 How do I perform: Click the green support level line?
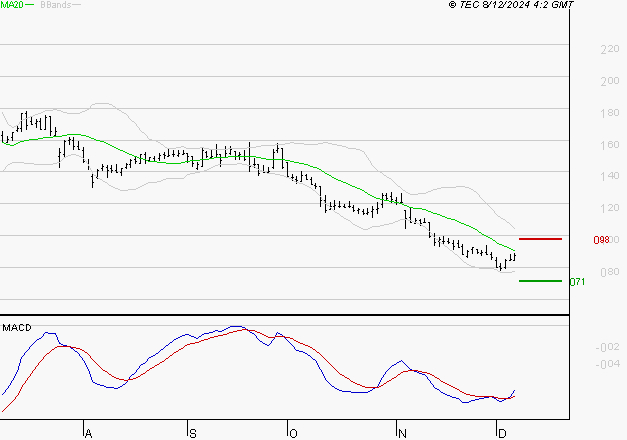pyautogui.click(x=540, y=281)
